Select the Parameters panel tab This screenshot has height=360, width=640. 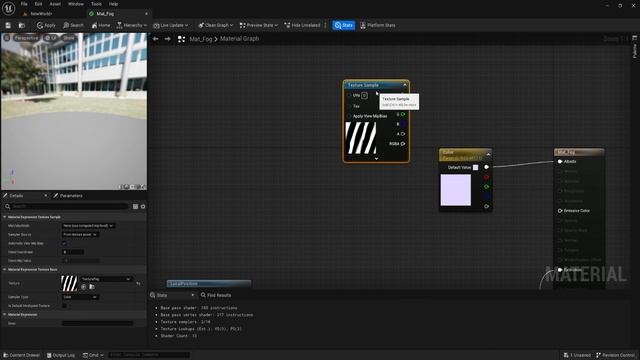[x=68, y=196]
